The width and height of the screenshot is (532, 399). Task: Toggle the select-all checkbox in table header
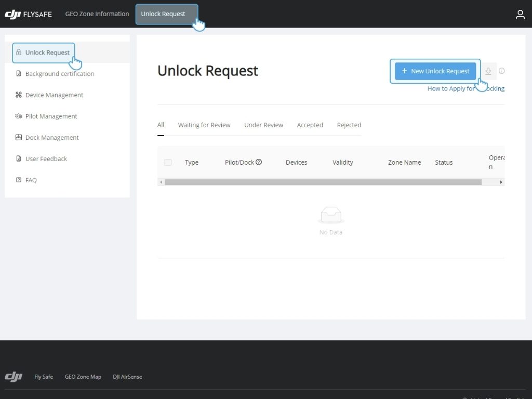tap(168, 163)
